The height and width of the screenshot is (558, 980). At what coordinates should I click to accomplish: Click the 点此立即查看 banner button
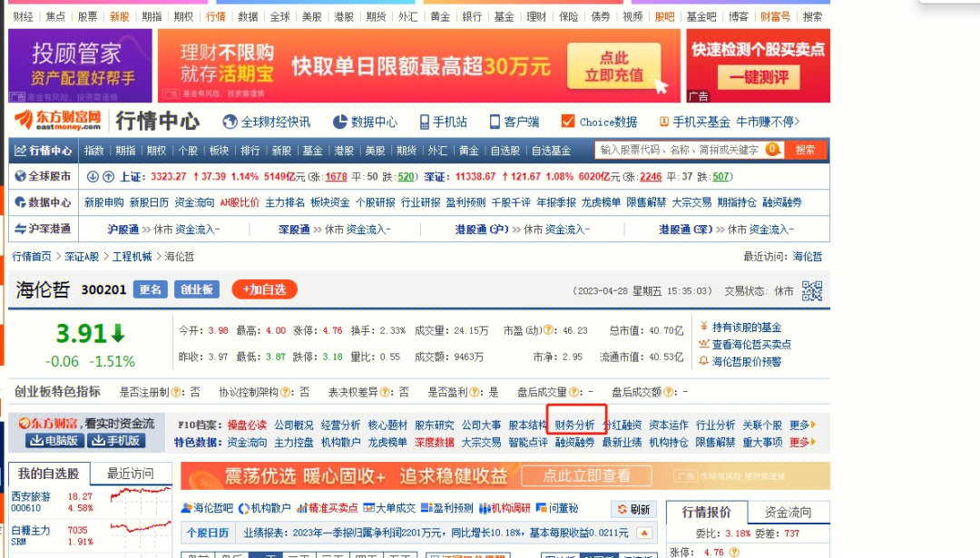click(587, 475)
